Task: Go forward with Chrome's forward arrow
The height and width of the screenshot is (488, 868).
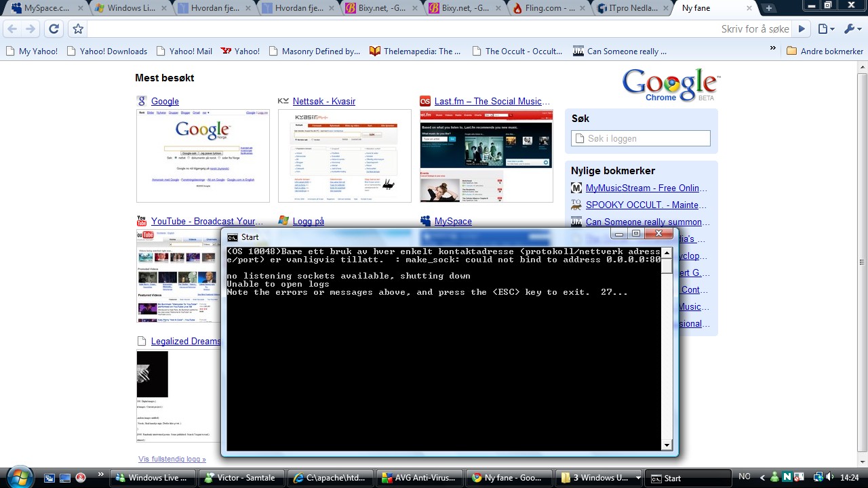Action: pyautogui.click(x=31, y=29)
